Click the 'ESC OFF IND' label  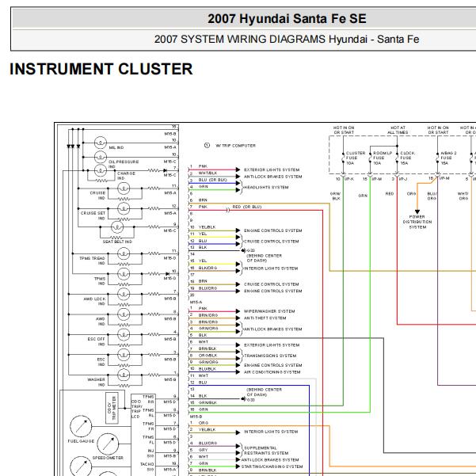[x=97, y=341]
